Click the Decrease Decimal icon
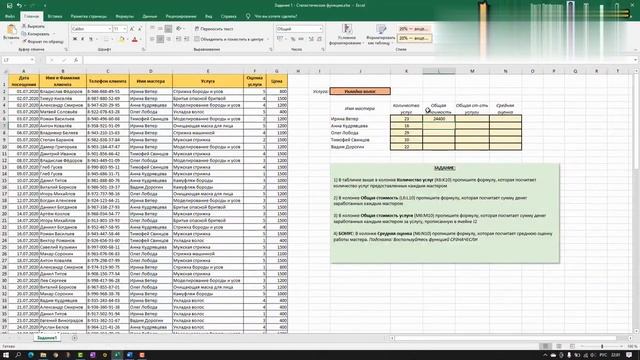 pyautogui.click(x=319, y=39)
